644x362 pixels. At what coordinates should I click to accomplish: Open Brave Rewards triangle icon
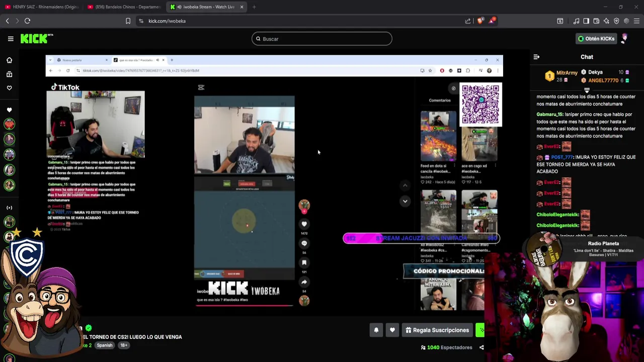point(493,21)
